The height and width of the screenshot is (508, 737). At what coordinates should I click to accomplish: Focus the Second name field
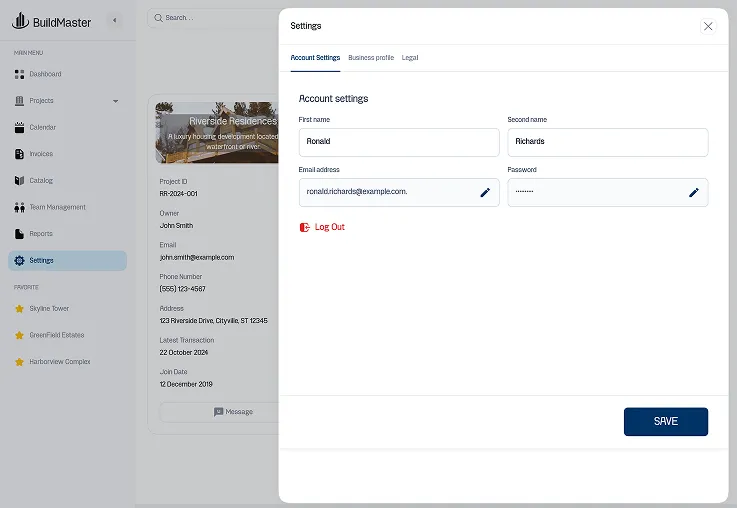click(607, 142)
